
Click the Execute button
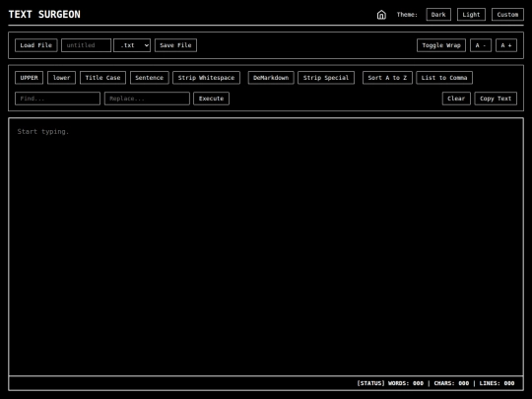[x=211, y=99]
